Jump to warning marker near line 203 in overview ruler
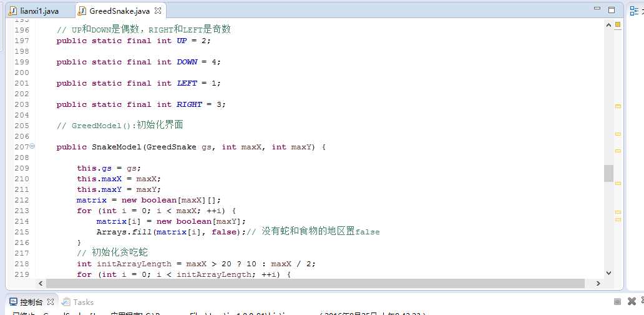644x315 pixels. [x=618, y=106]
